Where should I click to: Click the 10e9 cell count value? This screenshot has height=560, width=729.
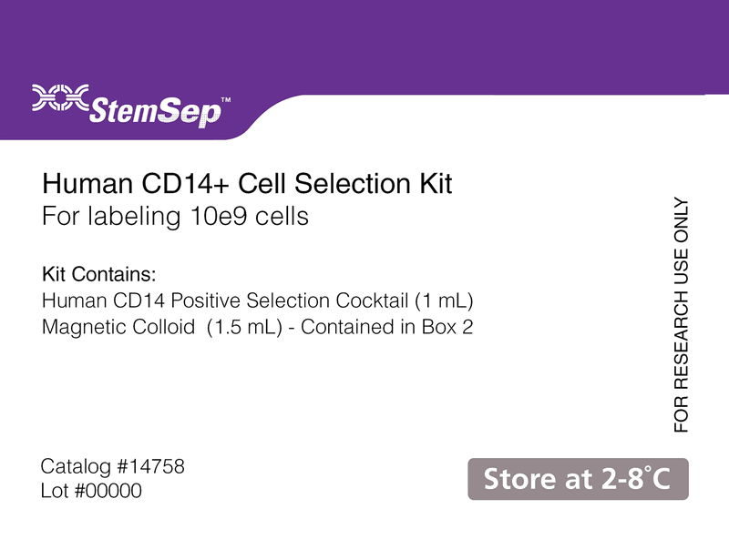pos(219,217)
